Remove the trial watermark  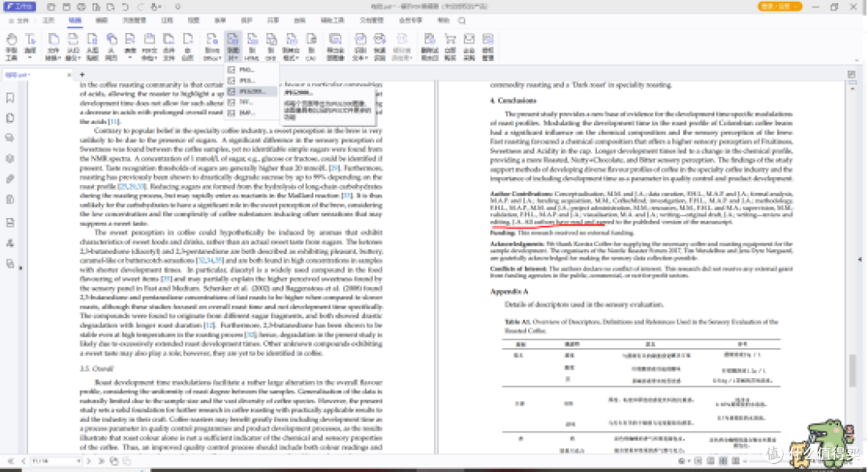tap(429, 46)
